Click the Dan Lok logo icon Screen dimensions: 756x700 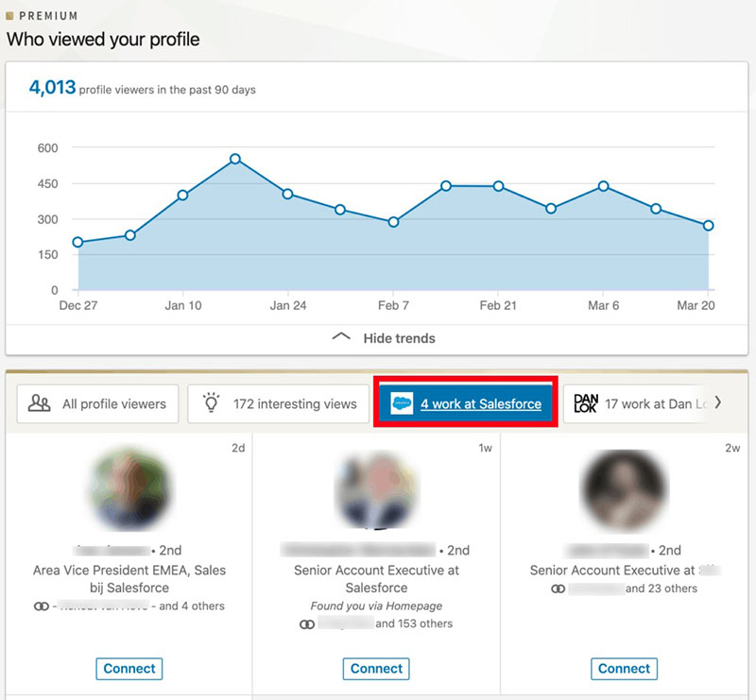click(x=586, y=403)
